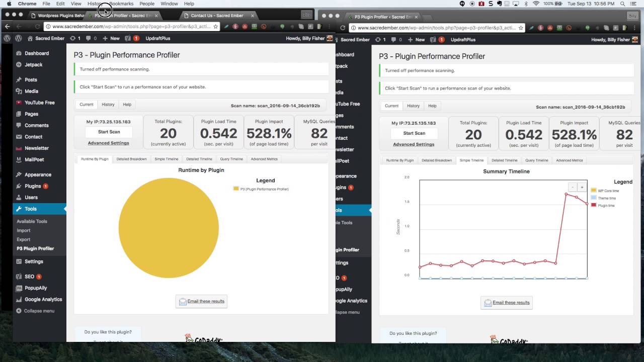Click Collapse menu in left window sidebar

pyautogui.click(x=39, y=311)
